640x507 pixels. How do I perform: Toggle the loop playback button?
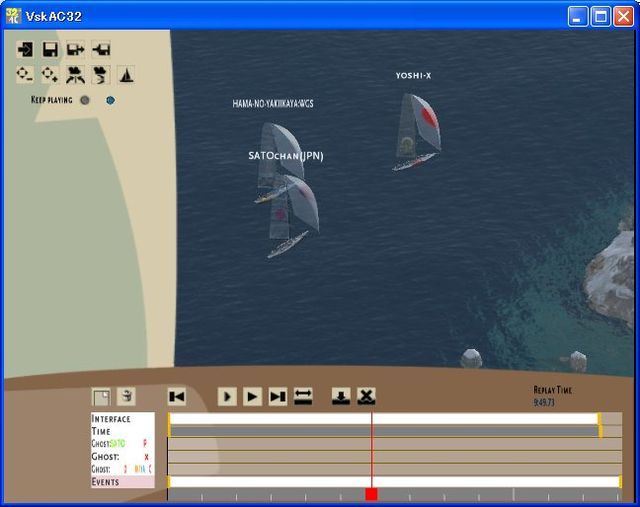(303, 396)
